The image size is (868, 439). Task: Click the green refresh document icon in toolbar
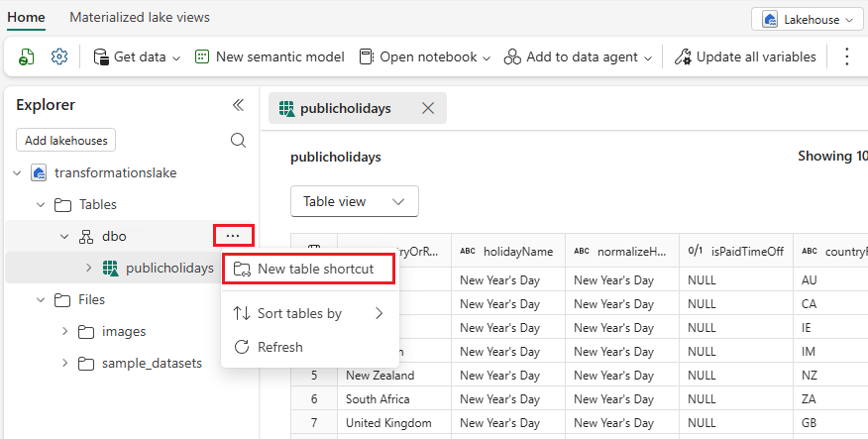click(x=26, y=56)
